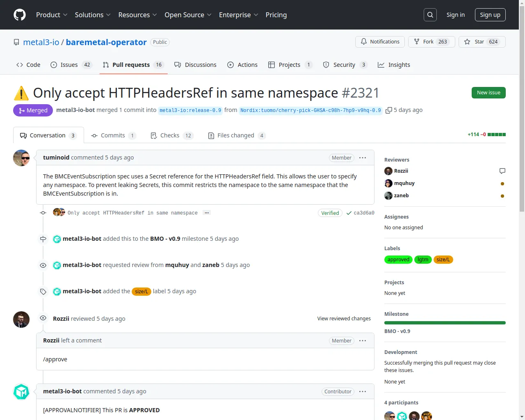Open the Code tab
The width and height of the screenshot is (525, 420).
28,65
